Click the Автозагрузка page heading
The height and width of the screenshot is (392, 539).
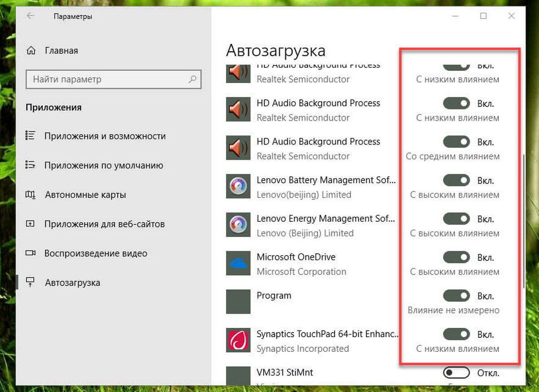click(x=276, y=51)
